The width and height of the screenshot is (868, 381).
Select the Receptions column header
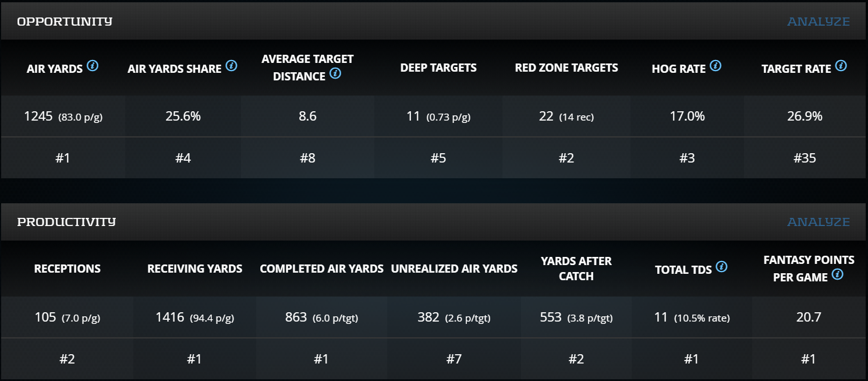coord(68,269)
